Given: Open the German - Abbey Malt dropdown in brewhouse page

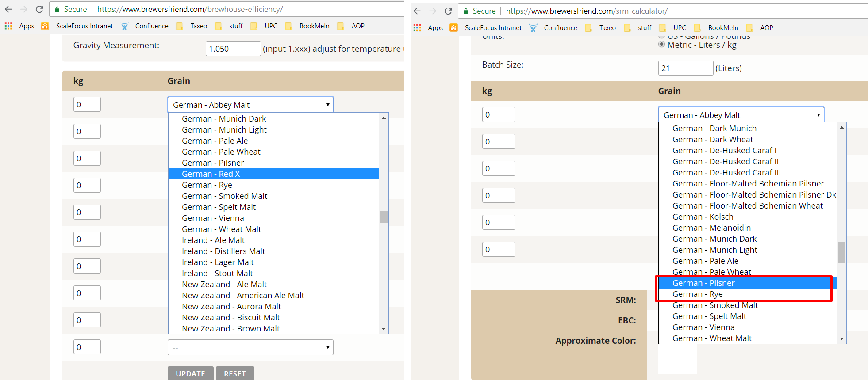Looking at the screenshot, I should [250, 105].
